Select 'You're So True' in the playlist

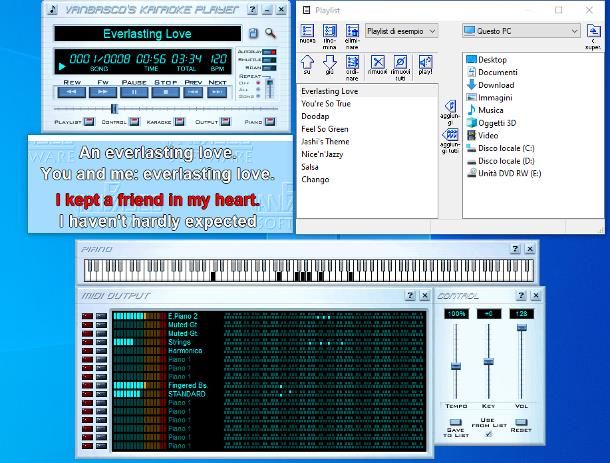point(367,104)
